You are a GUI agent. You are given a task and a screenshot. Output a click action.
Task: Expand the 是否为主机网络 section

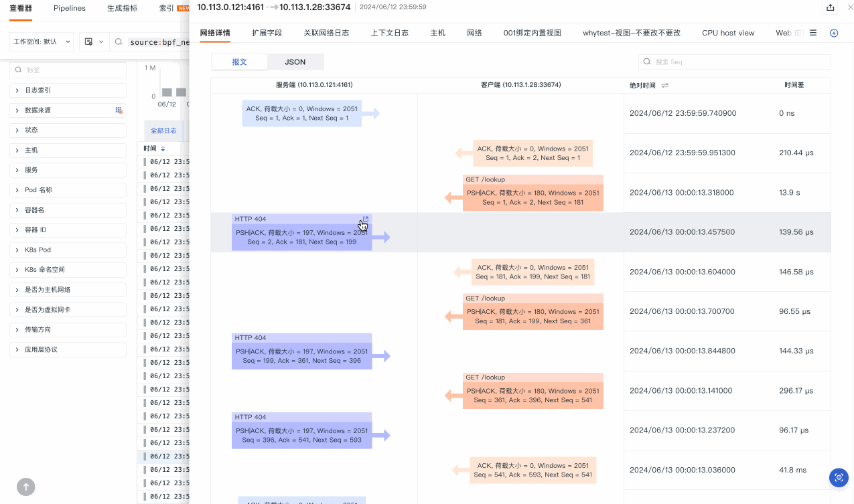(x=68, y=290)
